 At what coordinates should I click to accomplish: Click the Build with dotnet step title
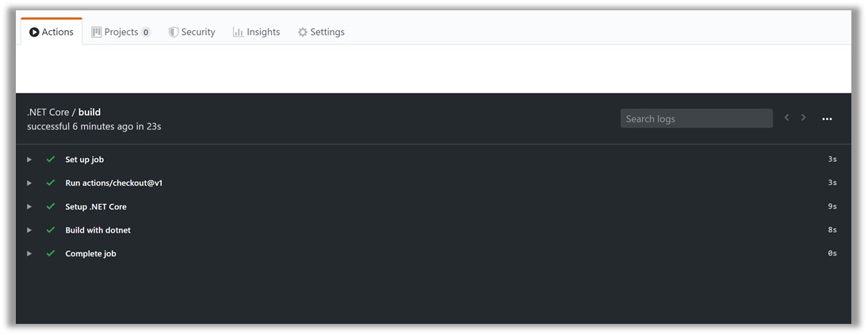pos(98,230)
